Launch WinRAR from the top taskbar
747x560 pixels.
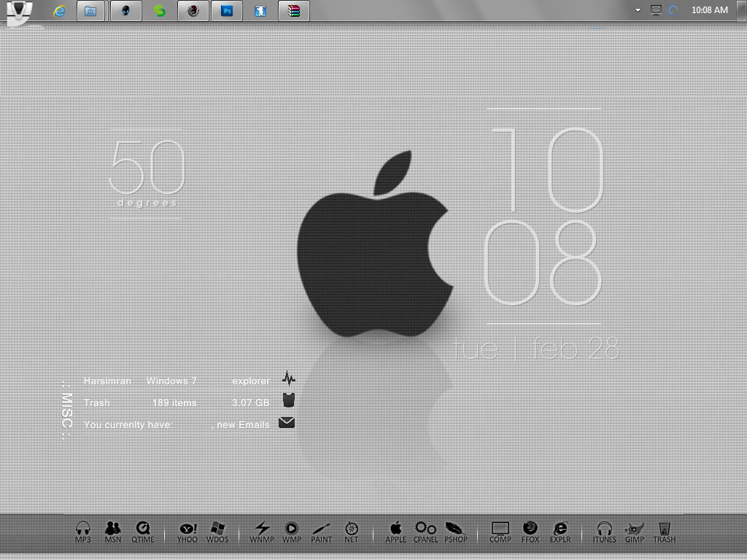point(293,10)
